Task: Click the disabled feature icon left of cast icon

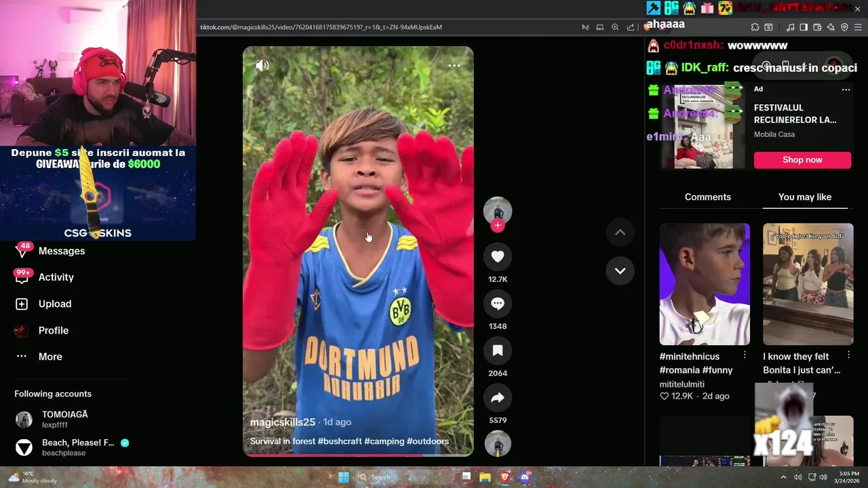Action: coord(585,27)
